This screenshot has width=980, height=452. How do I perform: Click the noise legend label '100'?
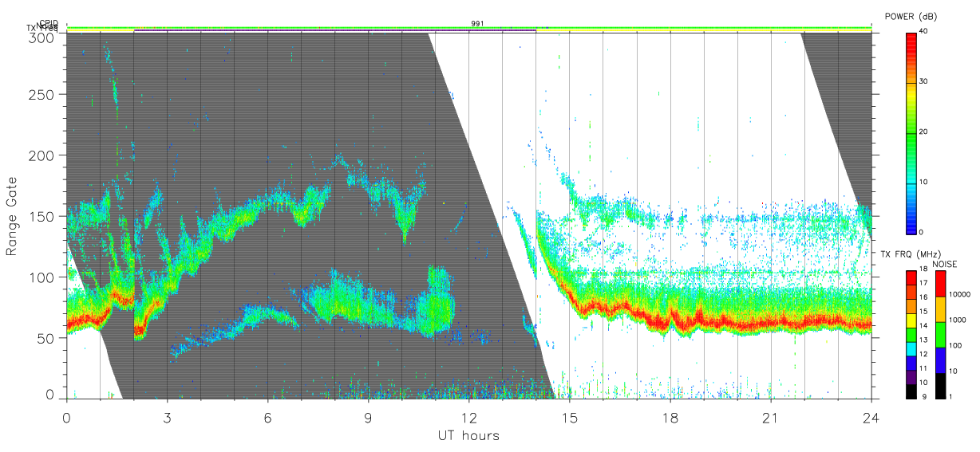[957, 346]
